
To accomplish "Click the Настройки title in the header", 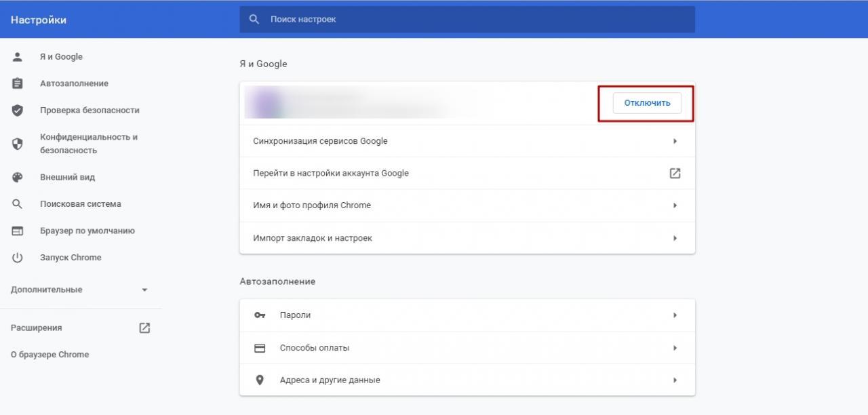I will pos(39,20).
